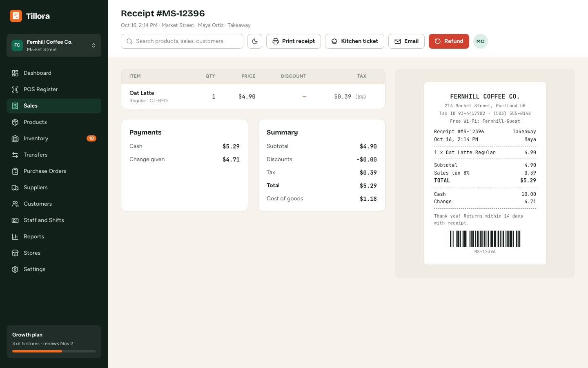The image size is (588, 368).
Task: Click the Tillora logo icon
Action: [x=16, y=16]
